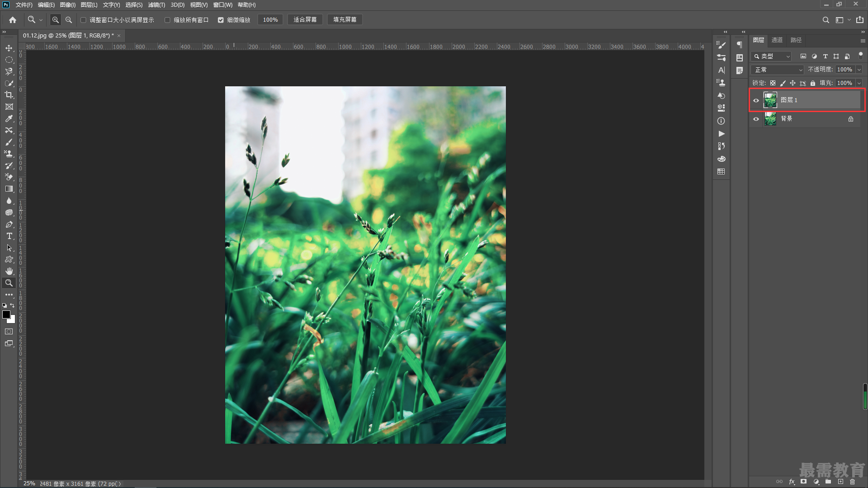Image resolution: width=868 pixels, height=488 pixels.
Task: Open the Search icon in options bar
Action: click(x=826, y=20)
